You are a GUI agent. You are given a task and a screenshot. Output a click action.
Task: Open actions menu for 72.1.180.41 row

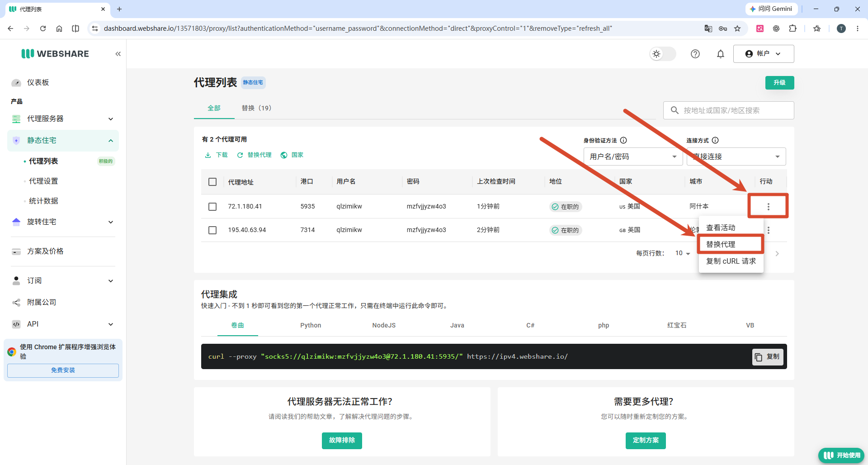click(x=768, y=207)
